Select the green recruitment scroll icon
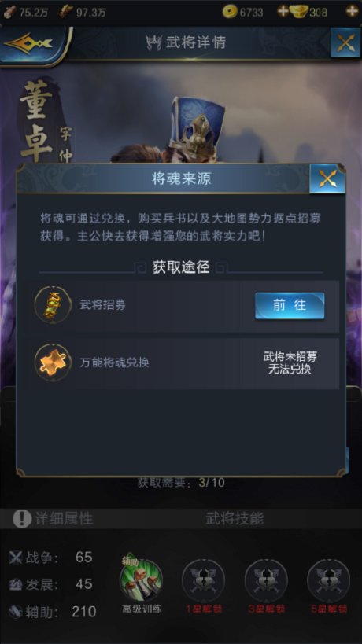362x644 pixels. [x=53, y=306]
